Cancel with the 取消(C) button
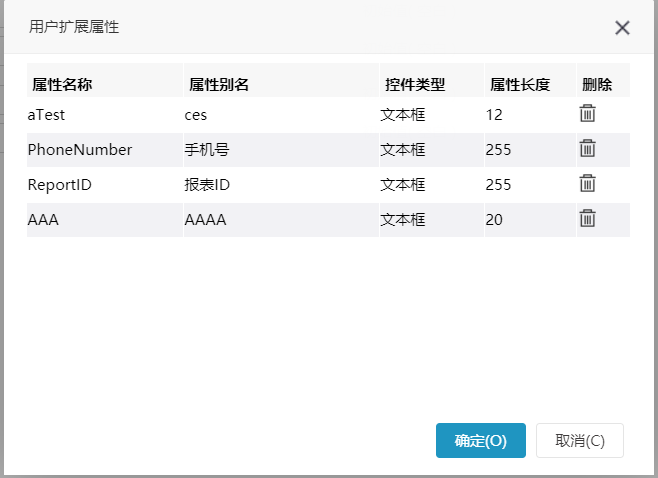658x478 pixels. pos(580,440)
